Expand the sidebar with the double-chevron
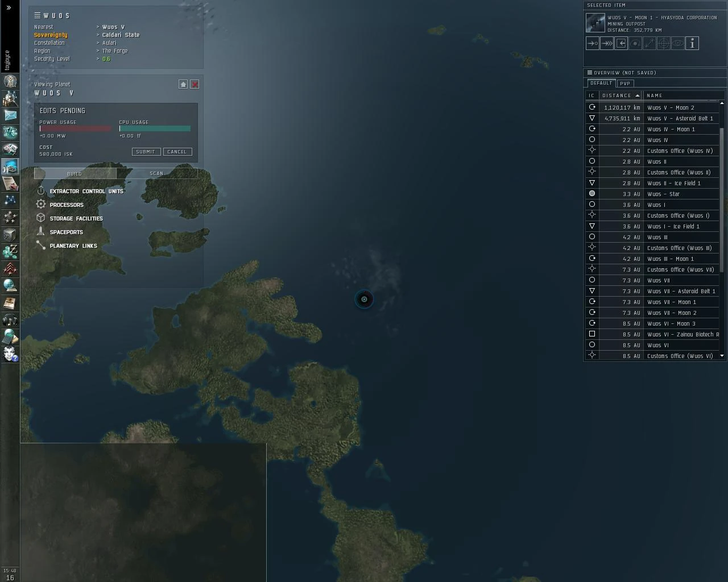728x582 pixels. click(9, 7)
